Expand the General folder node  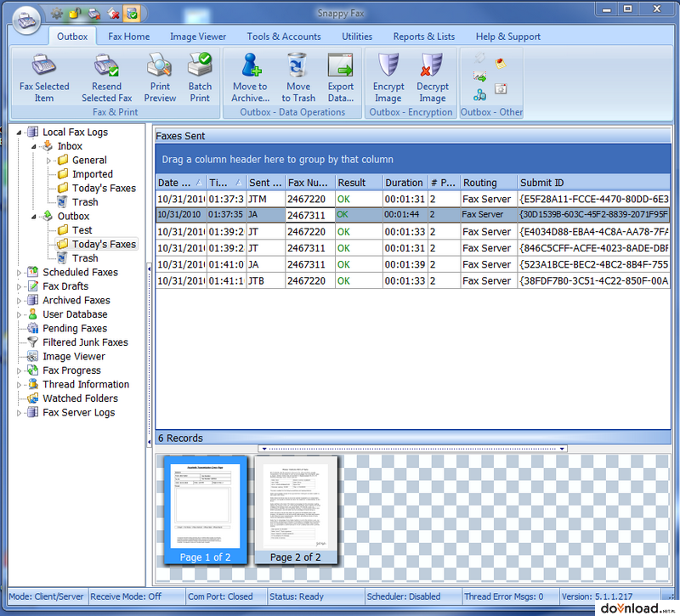pyautogui.click(x=48, y=161)
